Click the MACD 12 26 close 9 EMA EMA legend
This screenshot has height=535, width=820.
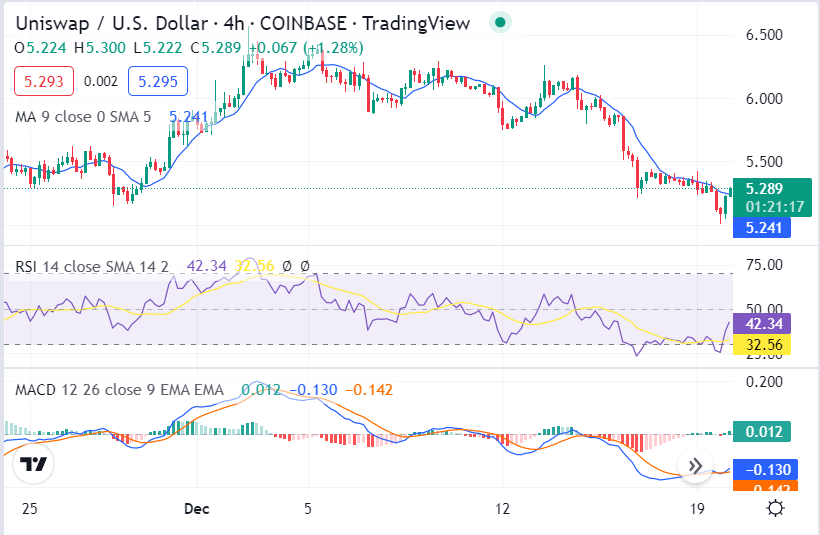pos(119,390)
